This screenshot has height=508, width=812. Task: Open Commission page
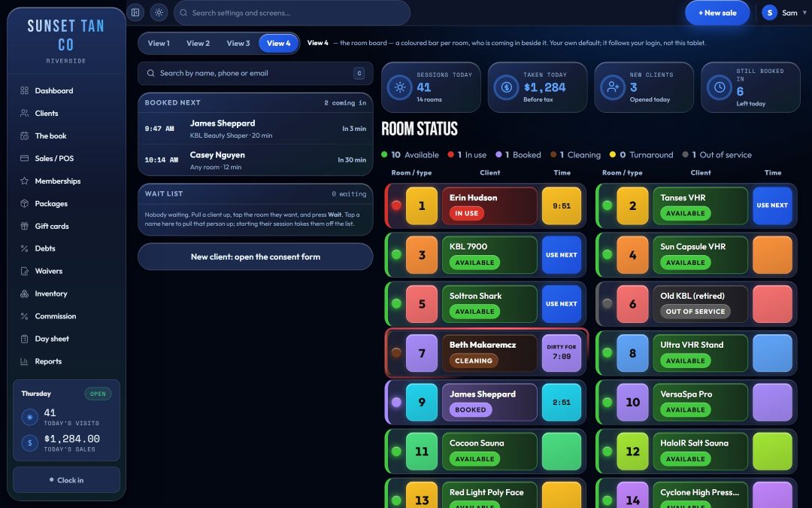(66, 316)
